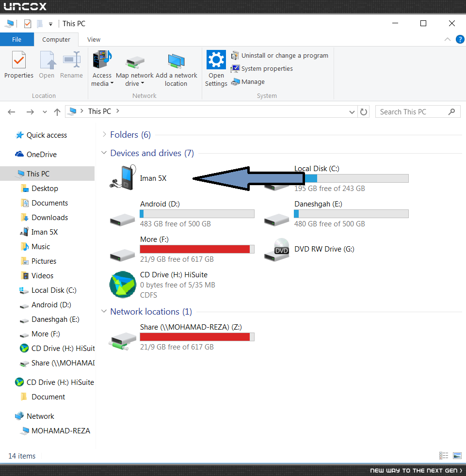Expand the Folders (6) group
This screenshot has height=476, width=466.
(104, 134)
